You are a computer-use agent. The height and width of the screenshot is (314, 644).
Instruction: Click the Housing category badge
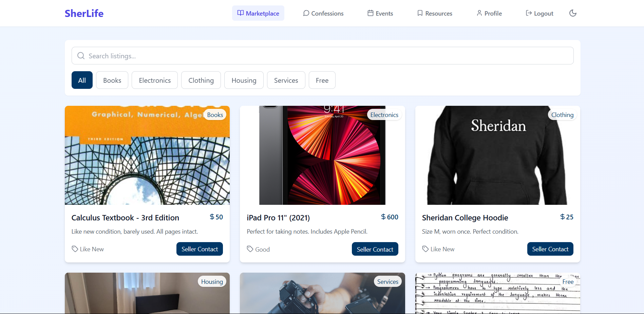point(212,282)
